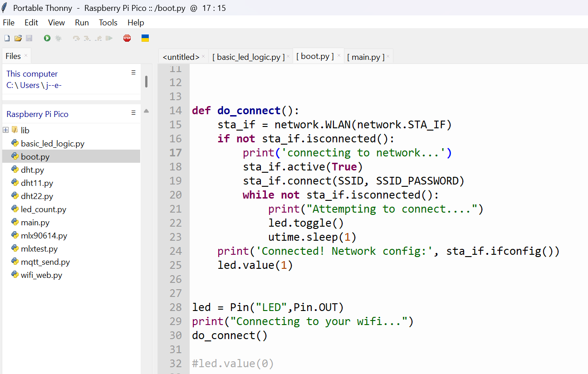Open the View menu
588x374 pixels.
(x=56, y=23)
